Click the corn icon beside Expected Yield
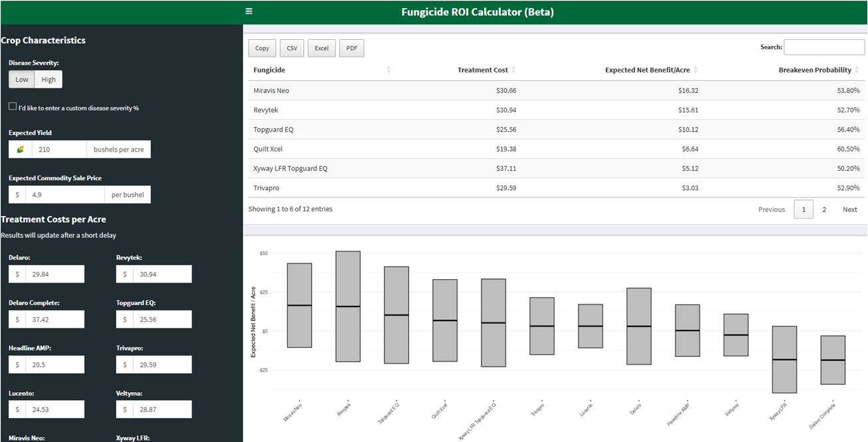 [x=20, y=149]
